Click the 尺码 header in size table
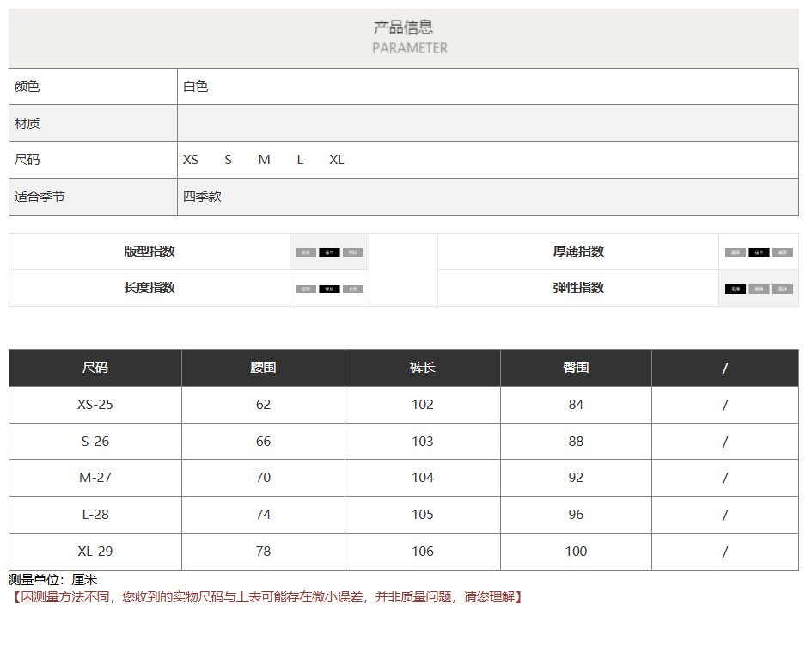This screenshot has width=812, height=653. coord(95,368)
